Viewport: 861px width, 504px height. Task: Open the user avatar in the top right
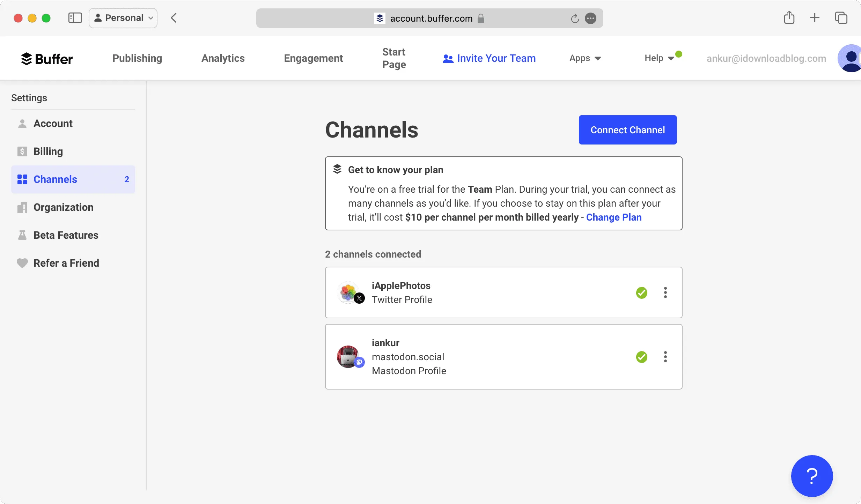pyautogui.click(x=850, y=58)
